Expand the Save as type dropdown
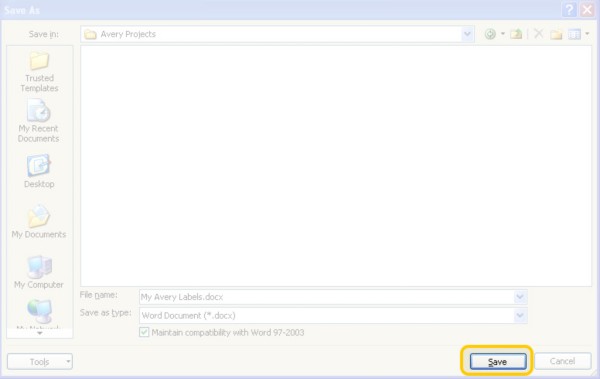The image size is (600, 379). [x=520, y=315]
